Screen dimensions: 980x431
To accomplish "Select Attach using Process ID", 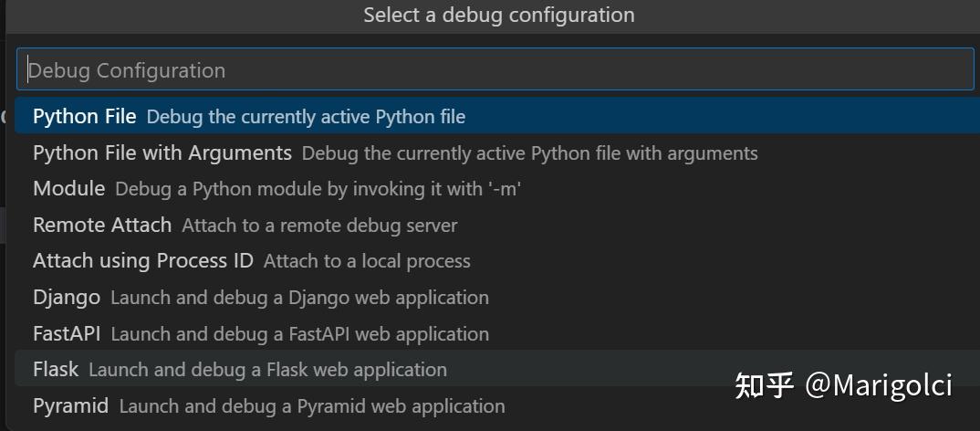I will (142, 261).
